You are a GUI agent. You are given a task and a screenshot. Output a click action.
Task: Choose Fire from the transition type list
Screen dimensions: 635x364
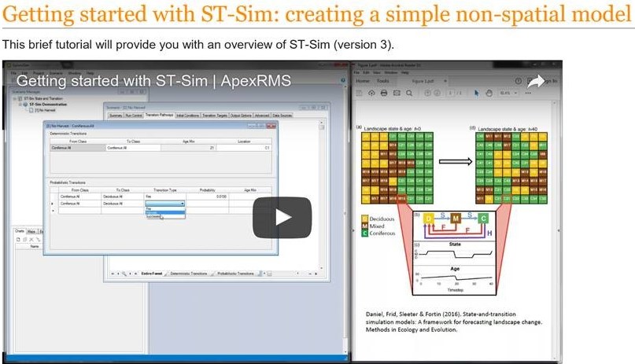[164, 208]
